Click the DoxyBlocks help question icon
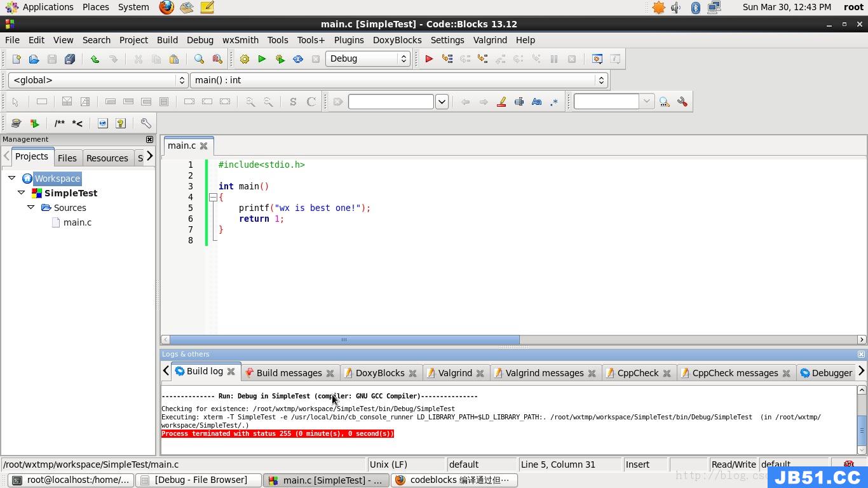Screen dimensions: 868x488 [x=121, y=123]
